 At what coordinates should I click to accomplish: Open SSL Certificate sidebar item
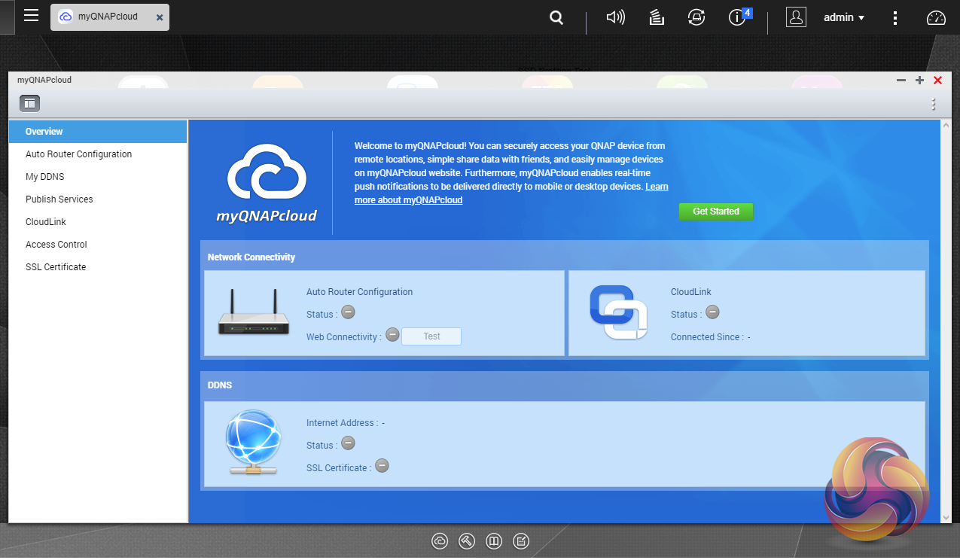tap(98, 267)
